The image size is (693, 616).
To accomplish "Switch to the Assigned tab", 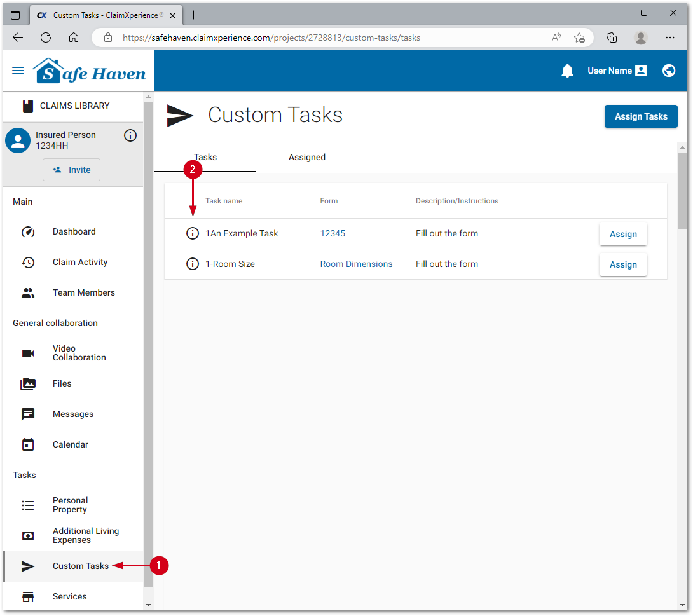I will 307,157.
